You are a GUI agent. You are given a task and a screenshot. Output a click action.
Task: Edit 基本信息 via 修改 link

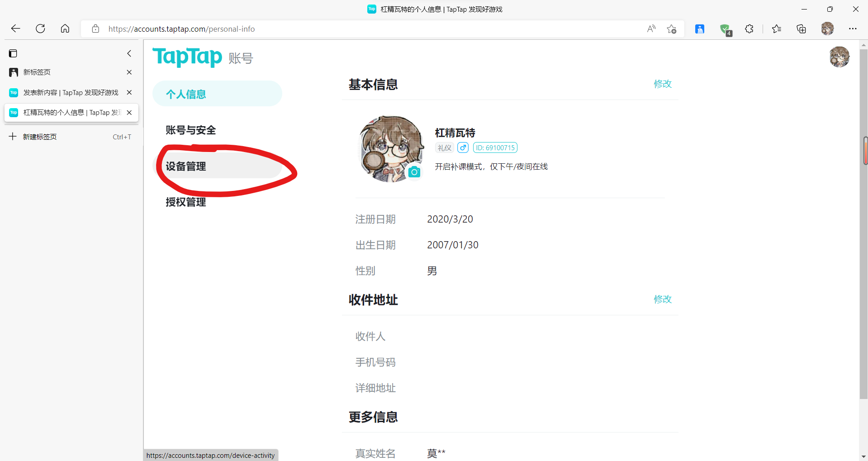click(x=663, y=84)
